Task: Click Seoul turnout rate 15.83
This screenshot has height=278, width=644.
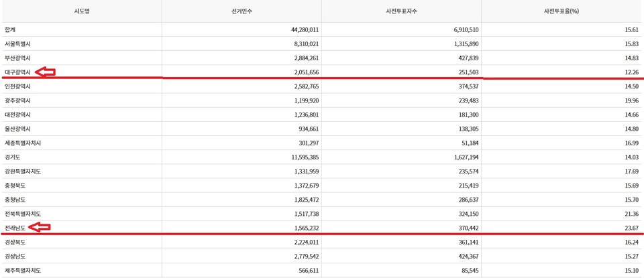Action: (631, 44)
